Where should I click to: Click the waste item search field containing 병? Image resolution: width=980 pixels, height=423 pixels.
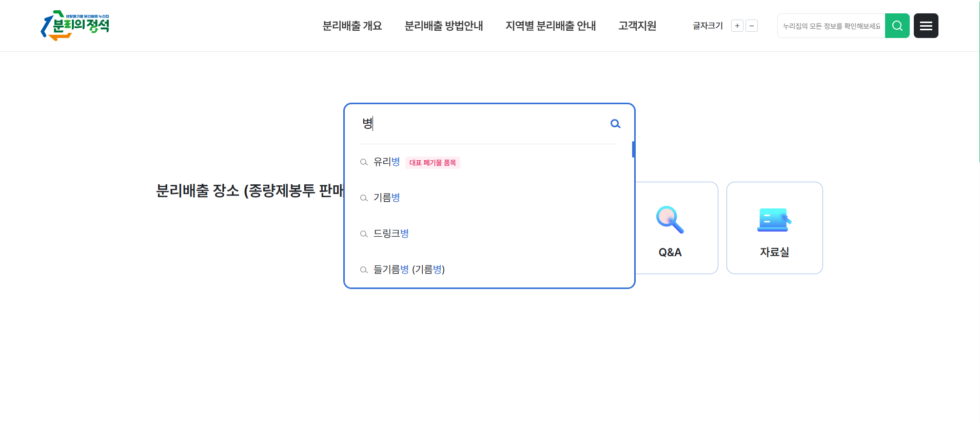point(482,124)
